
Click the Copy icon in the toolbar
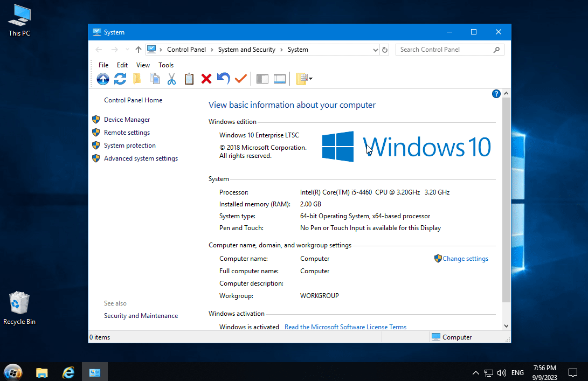pyautogui.click(x=155, y=79)
